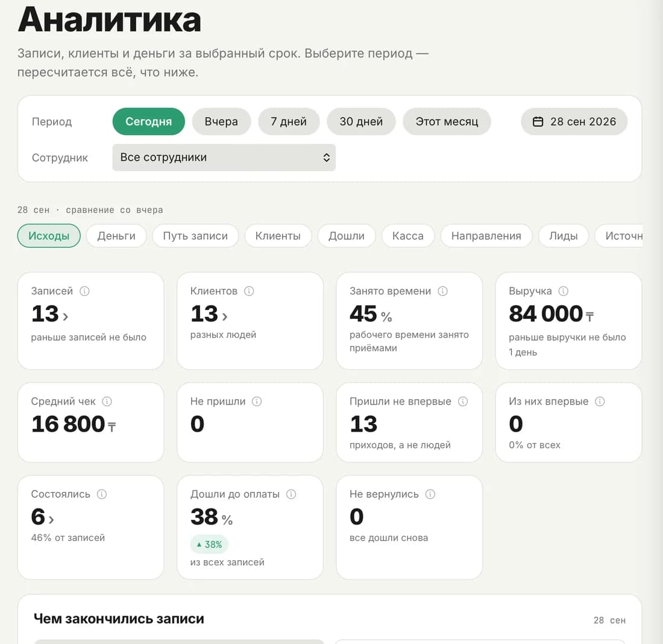Open chevron beside 6 in Состоялись card
Viewport: 663px width, 644px height.
tap(51, 520)
